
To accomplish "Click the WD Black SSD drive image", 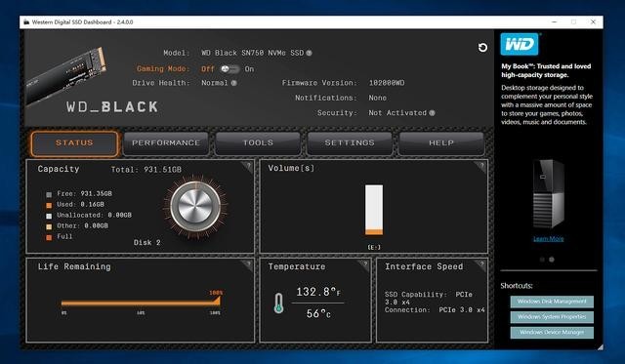I will 66,76.
